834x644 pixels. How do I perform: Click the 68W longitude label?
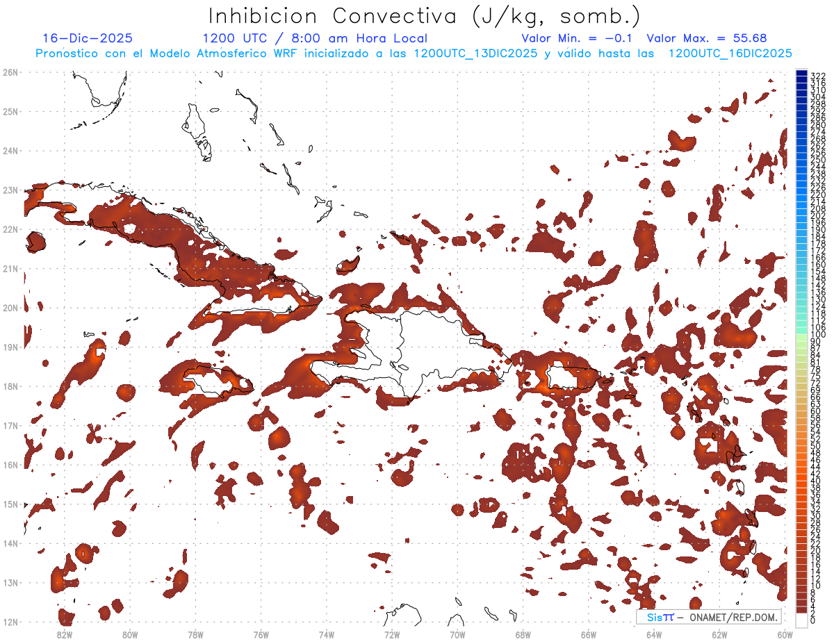click(523, 634)
